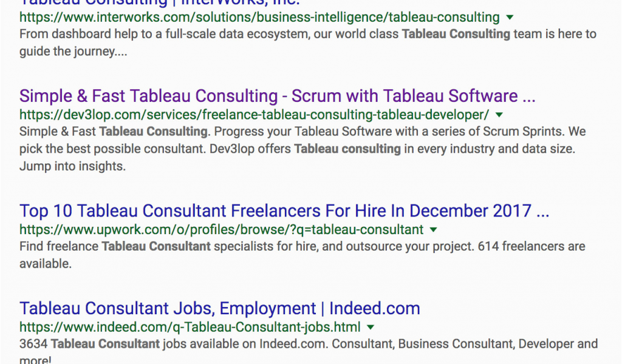Open Tableau Consultant Jobs Indeed.com result

[220, 309]
